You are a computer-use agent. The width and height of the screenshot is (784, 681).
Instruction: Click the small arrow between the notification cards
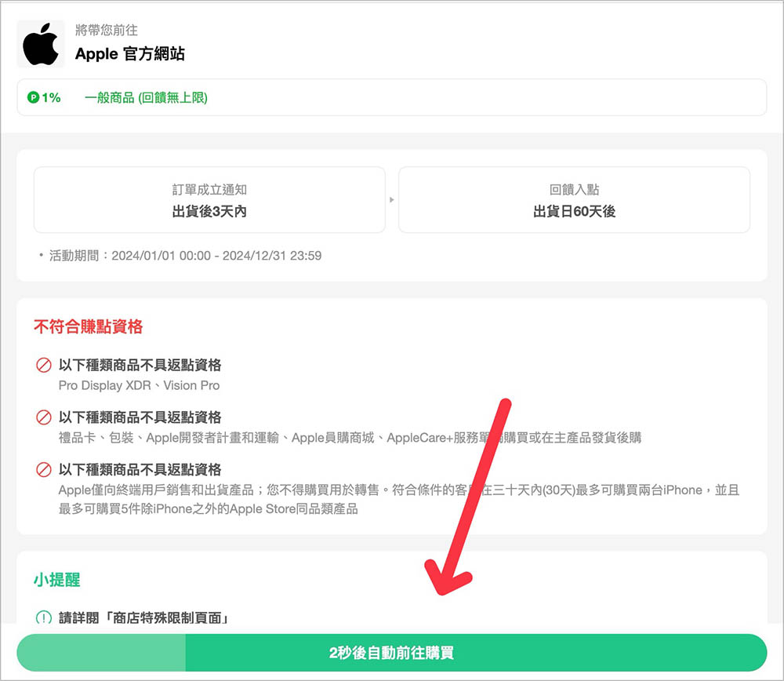click(x=391, y=199)
